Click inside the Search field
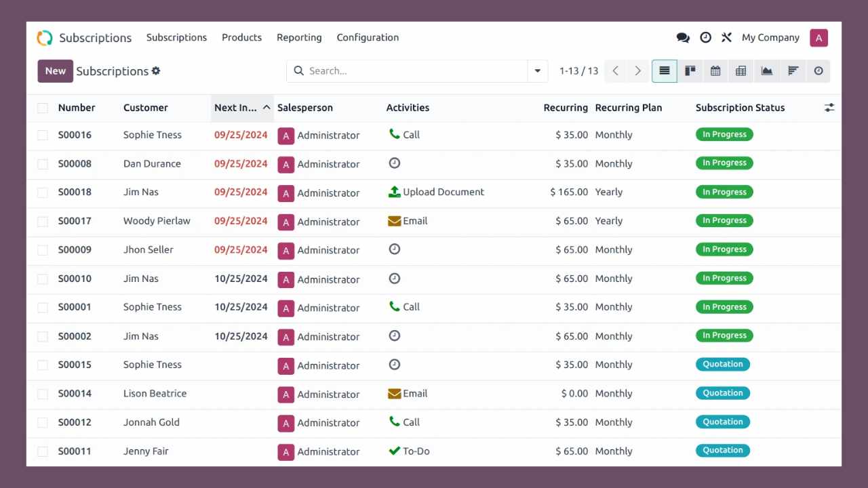The width and height of the screenshot is (868, 488). point(414,71)
